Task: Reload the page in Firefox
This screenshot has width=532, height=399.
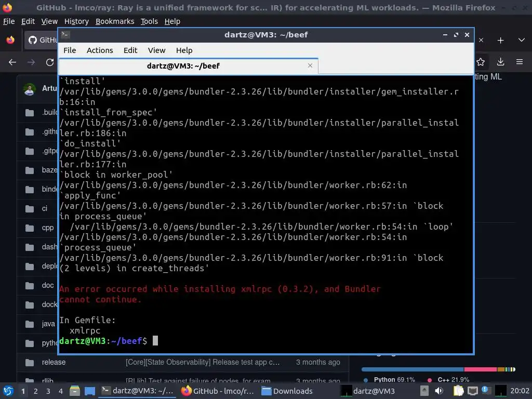Action: 50,62
